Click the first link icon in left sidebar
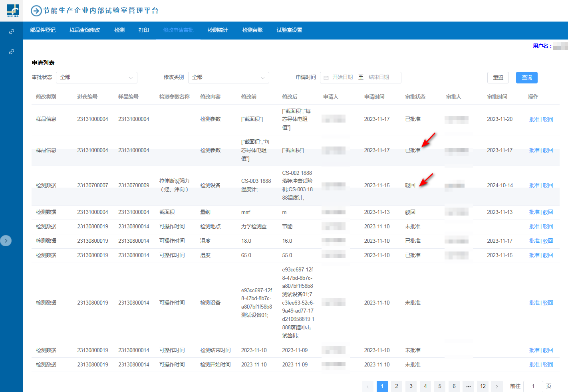The width and height of the screenshot is (568, 392). (12, 32)
